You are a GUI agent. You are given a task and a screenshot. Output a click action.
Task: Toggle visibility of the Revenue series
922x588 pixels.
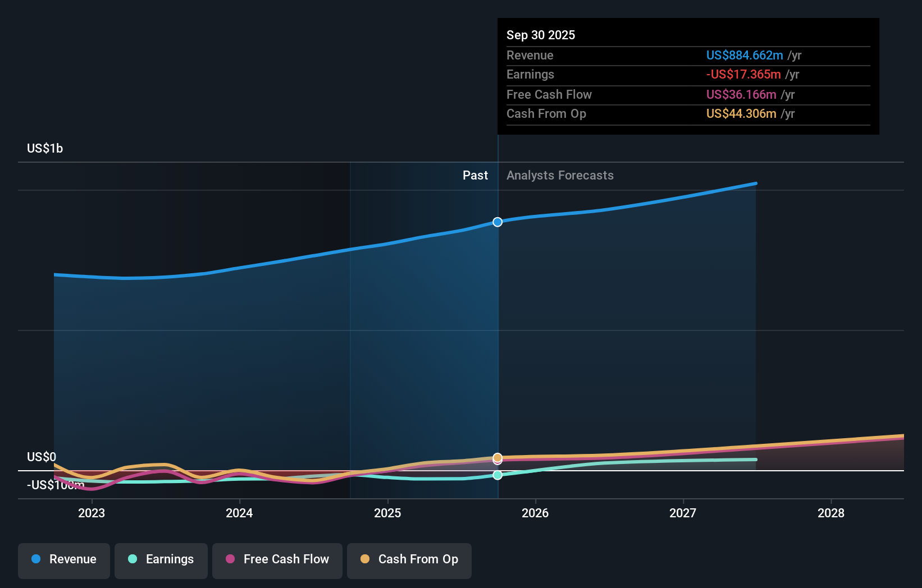[x=63, y=561]
